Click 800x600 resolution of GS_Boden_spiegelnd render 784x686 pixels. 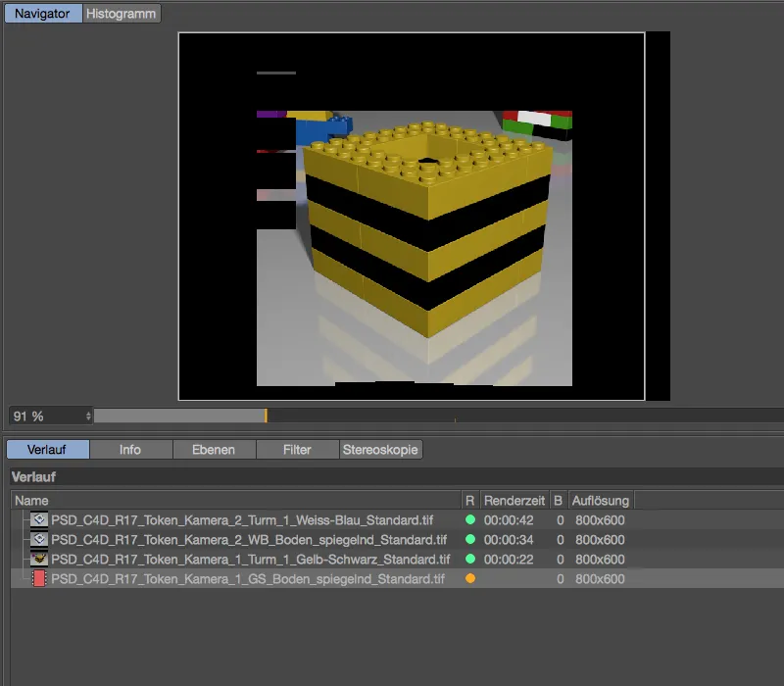(x=600, y=578)
